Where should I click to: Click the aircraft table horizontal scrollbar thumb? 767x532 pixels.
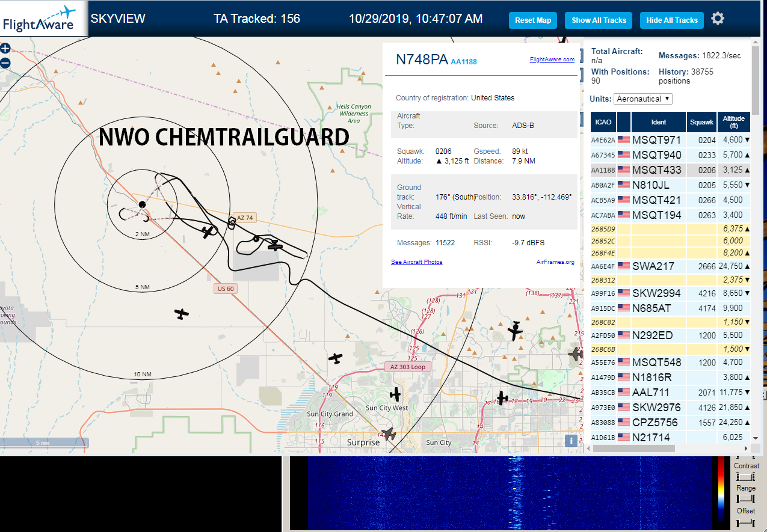tap(633, 448)
